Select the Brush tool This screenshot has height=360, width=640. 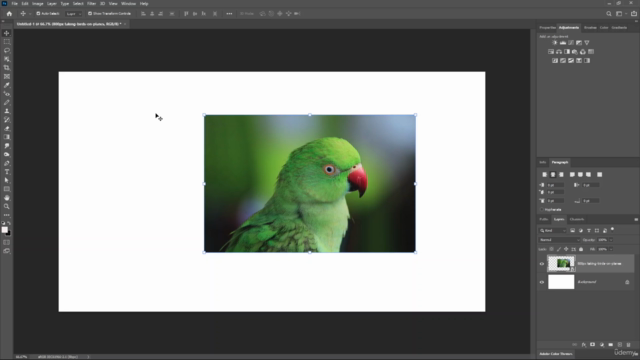click(x=7, y=102)
